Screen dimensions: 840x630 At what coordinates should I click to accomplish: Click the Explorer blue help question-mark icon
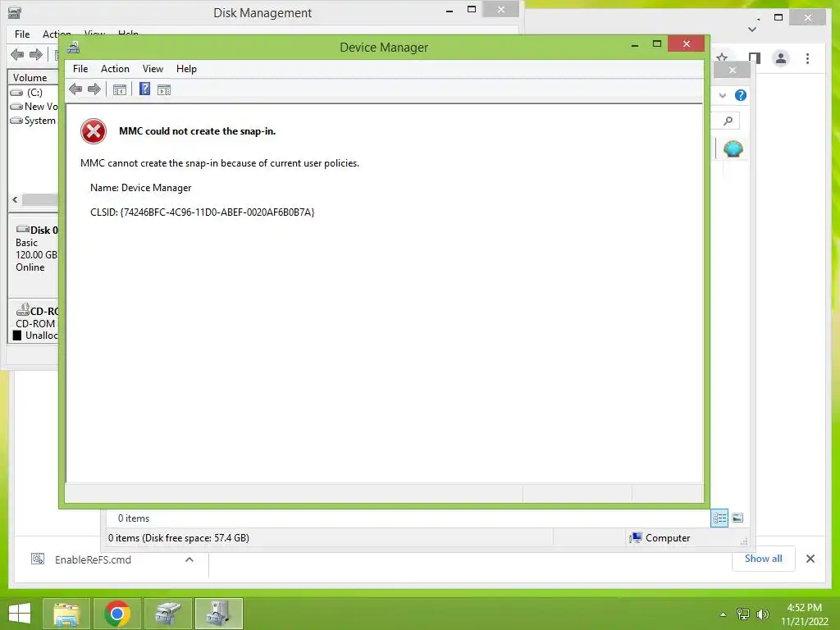[x=741, y=95]
